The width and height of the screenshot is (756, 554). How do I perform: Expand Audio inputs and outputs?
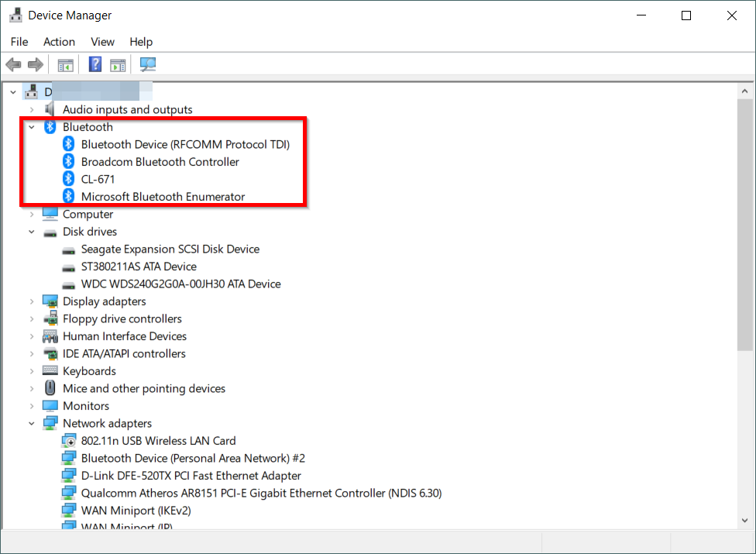[32, 109]
